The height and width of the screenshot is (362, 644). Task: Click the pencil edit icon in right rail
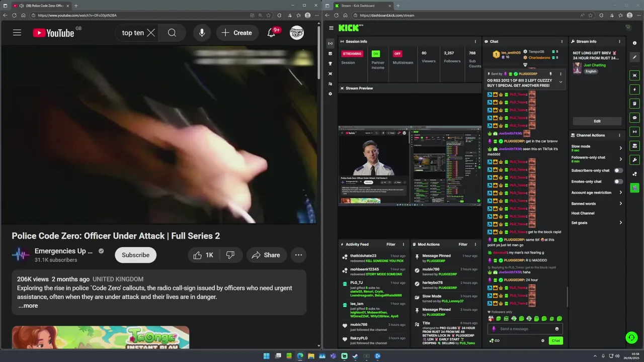(634, 57)
